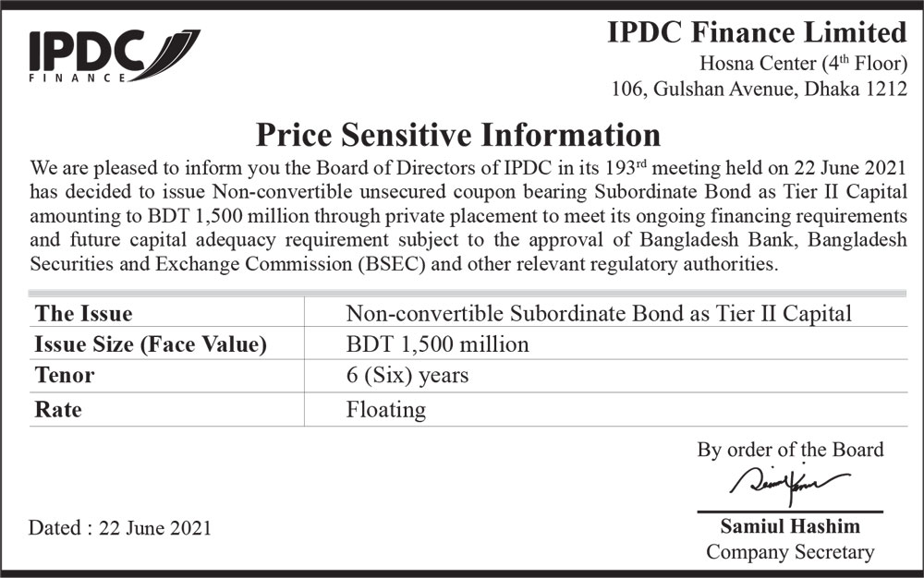This screenshot has height=578, width=924.
Task: Select the "Rate" row label
Action: pyautogui.click(x=57, y=409)
